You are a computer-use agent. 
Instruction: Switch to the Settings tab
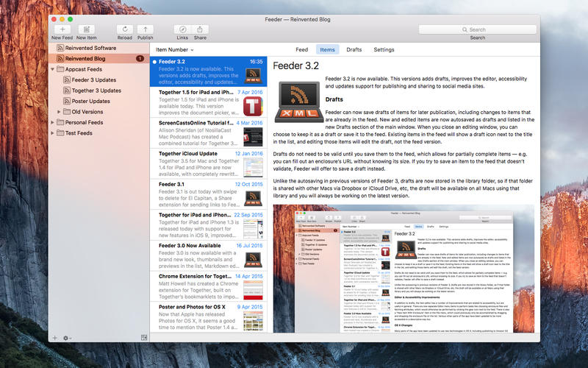click(x=384, y=49)
